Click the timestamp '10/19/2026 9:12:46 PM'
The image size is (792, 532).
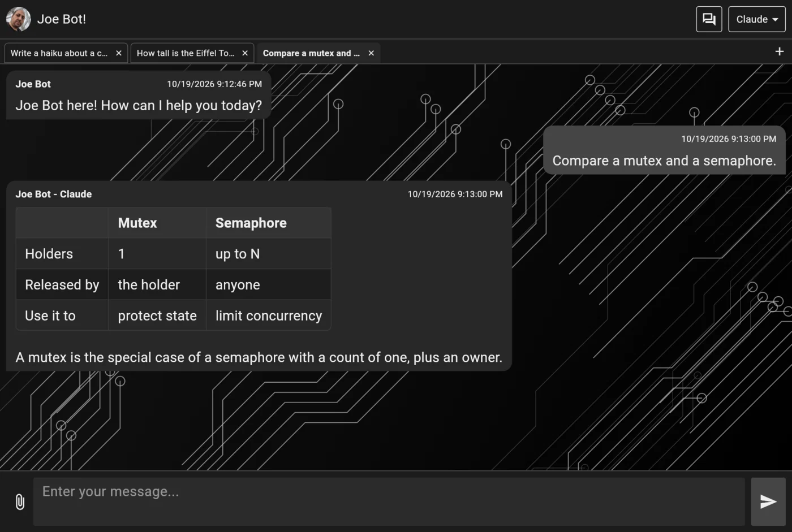214,84
